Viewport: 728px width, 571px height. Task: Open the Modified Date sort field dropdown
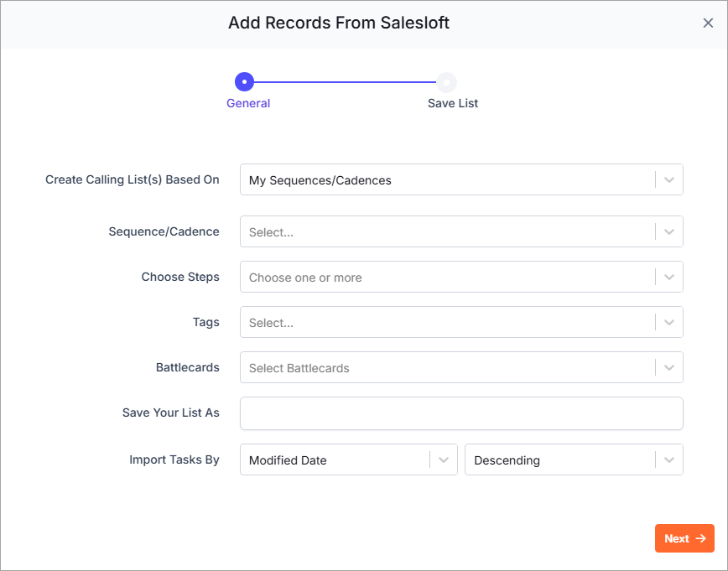pos(349,459)
